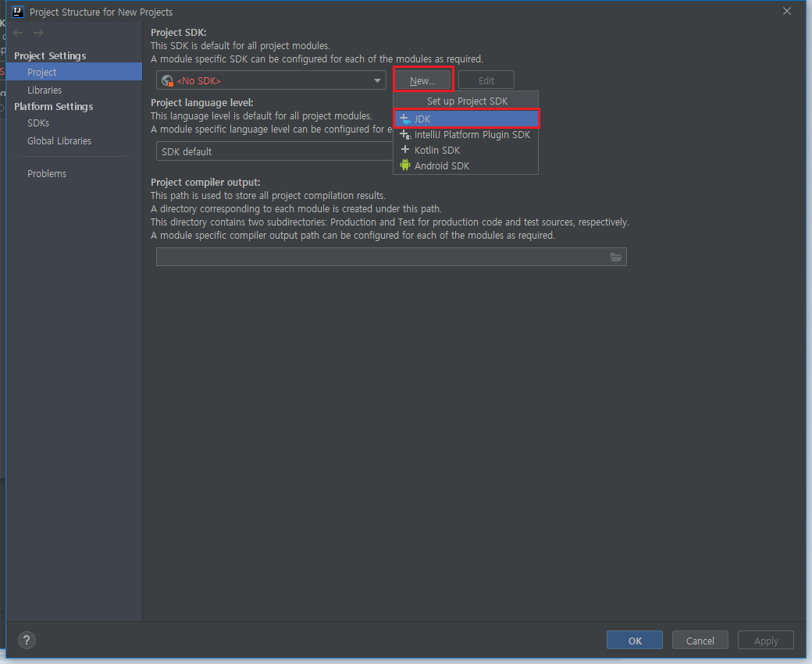The image size is (812, 664).
Task: Select Project in the sidebar
Action: (74, 72)
